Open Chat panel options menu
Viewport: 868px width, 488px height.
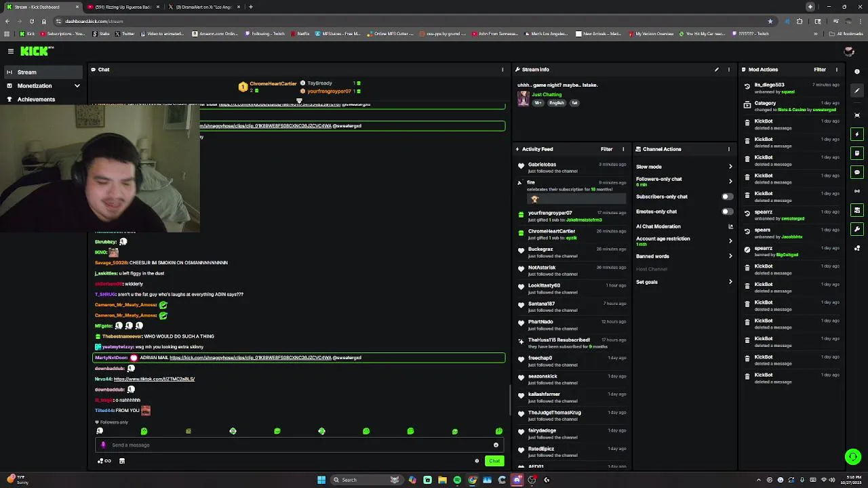(x=502, y=70)
